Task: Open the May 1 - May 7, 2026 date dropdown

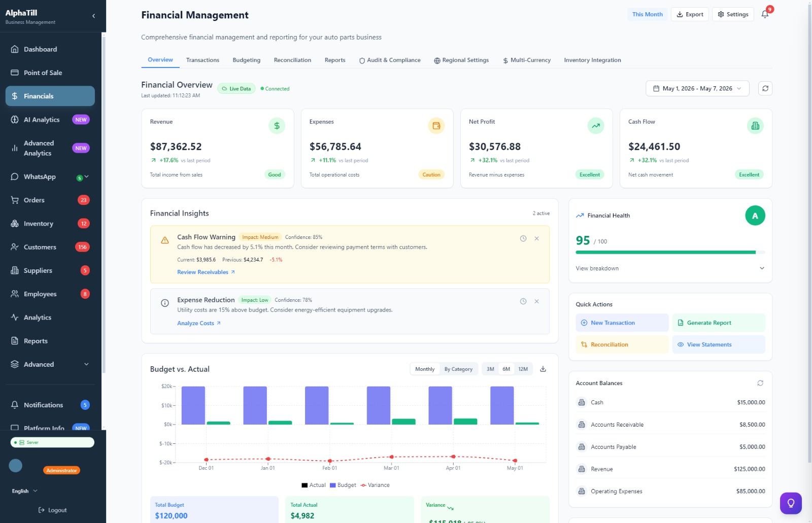Action: pos(697,88)
